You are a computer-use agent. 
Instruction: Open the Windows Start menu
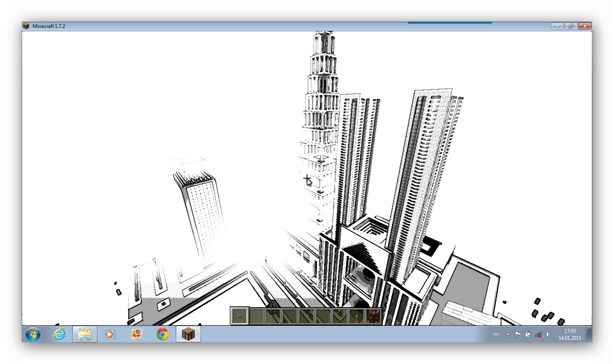point(33,334)
